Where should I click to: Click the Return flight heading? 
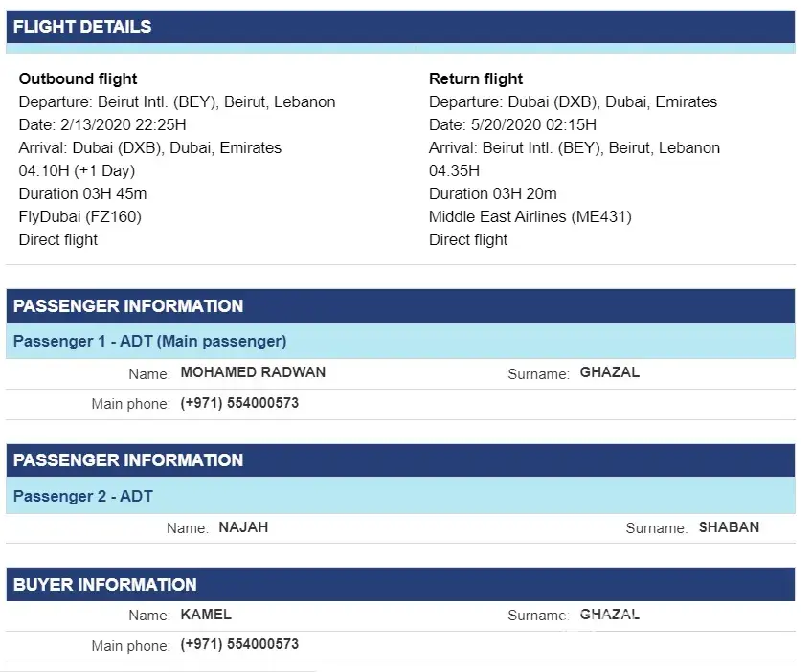coord(476,78)
